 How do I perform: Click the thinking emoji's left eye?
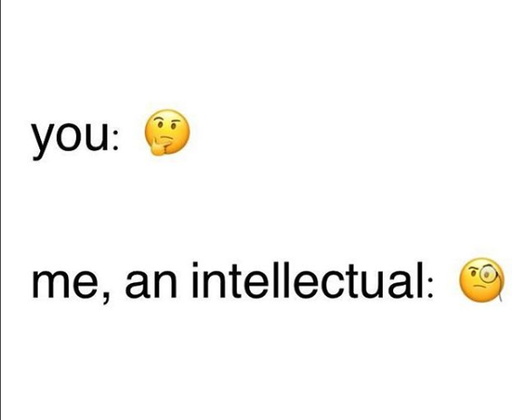tap(162, 126)
